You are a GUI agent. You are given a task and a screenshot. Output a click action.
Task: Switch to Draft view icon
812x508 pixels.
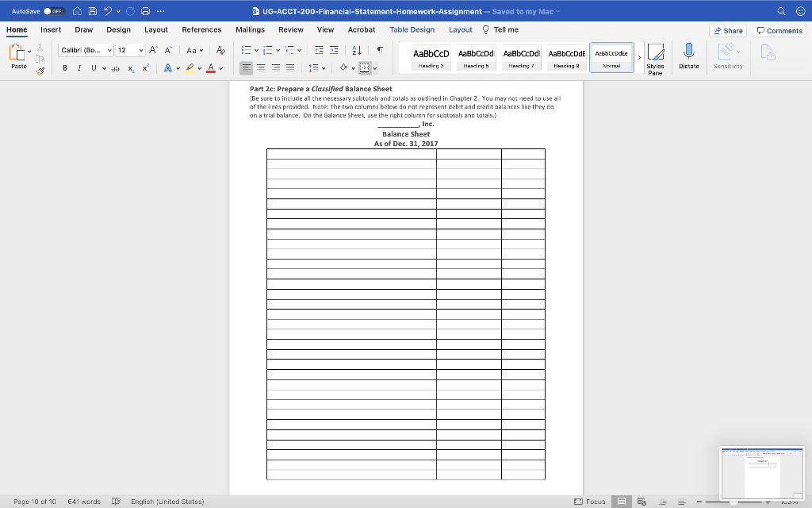pos(682,502)
